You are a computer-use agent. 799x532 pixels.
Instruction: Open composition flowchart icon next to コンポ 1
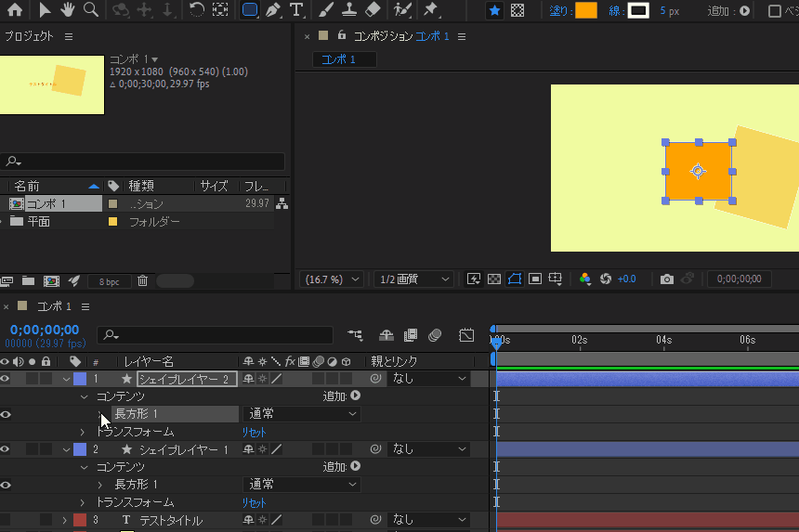(282, 203)
